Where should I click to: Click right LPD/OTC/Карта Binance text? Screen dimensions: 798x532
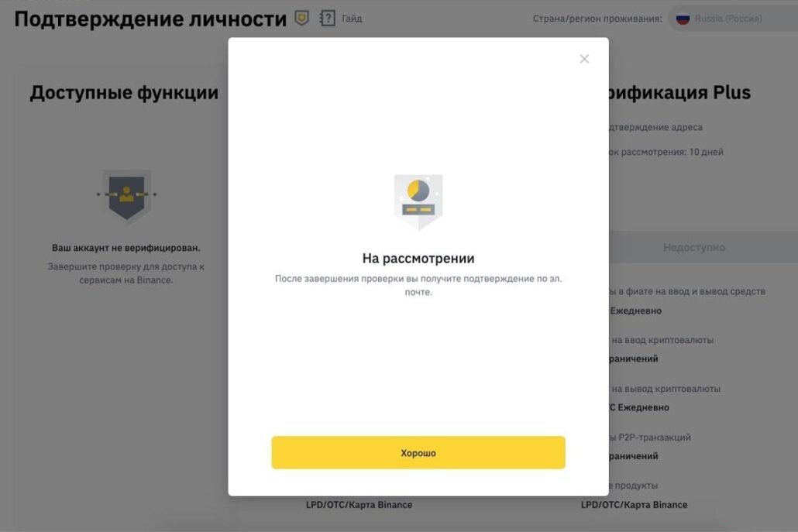click(634, 505)
